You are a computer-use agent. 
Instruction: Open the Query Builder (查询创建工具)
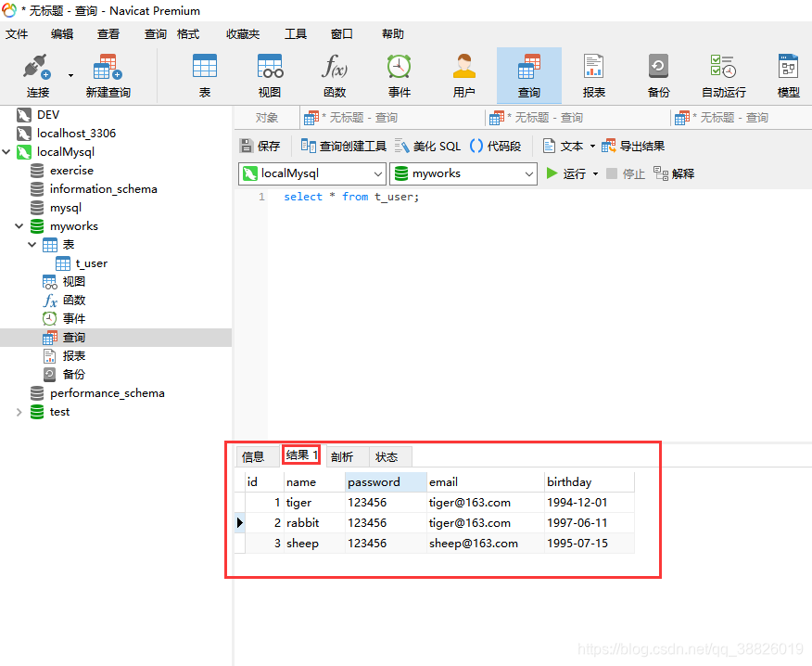click(x=343, y=147)
